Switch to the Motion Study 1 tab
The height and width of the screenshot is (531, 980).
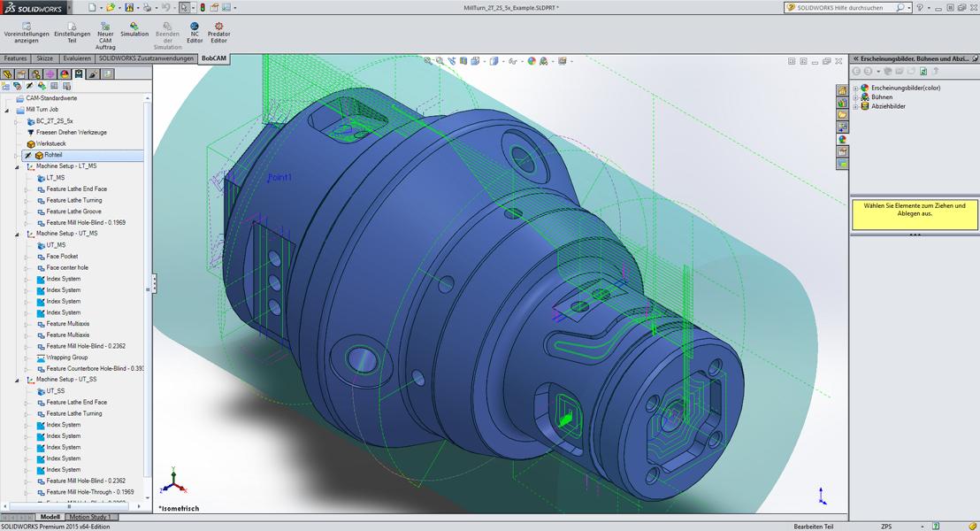(90, 517)
